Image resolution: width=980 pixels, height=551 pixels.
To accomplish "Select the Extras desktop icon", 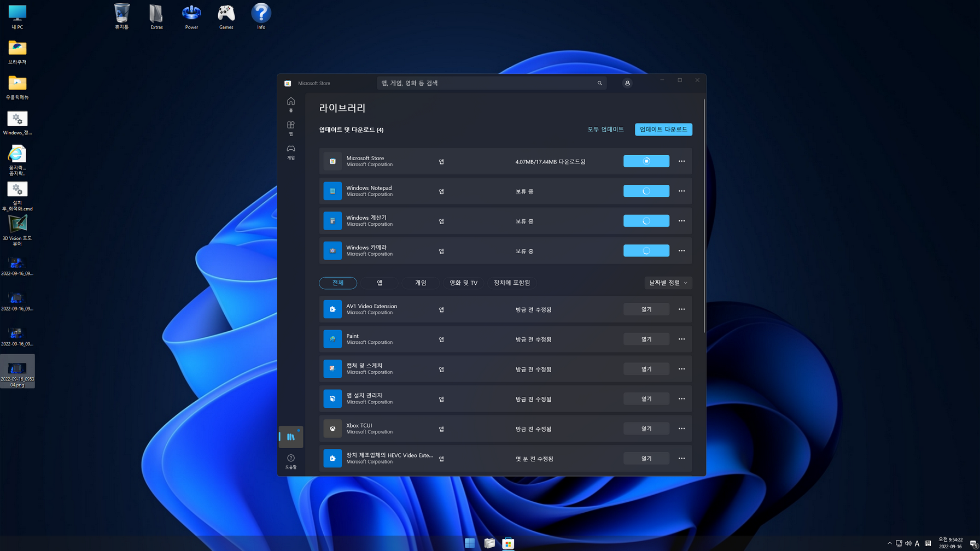I will (x=156, y=16).
